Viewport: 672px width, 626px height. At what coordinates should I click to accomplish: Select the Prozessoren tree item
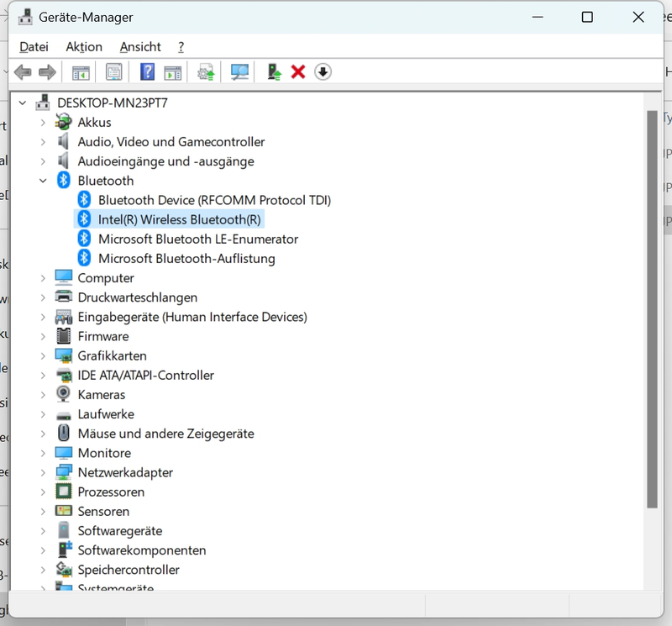click(111, 492)
